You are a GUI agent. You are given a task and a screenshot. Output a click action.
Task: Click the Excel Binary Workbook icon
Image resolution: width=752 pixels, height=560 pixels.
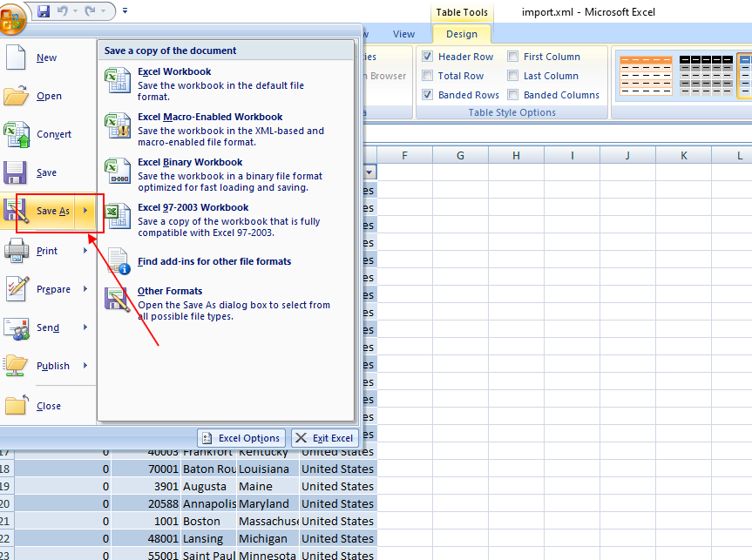pyautogui.click(x=118, y=171)
